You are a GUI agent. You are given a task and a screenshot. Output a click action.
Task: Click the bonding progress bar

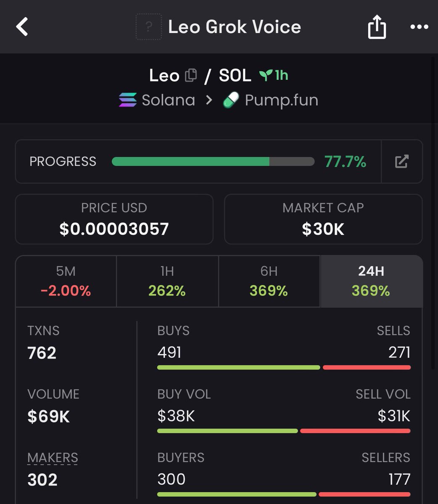pyautogui.click(x=213, y=161)
